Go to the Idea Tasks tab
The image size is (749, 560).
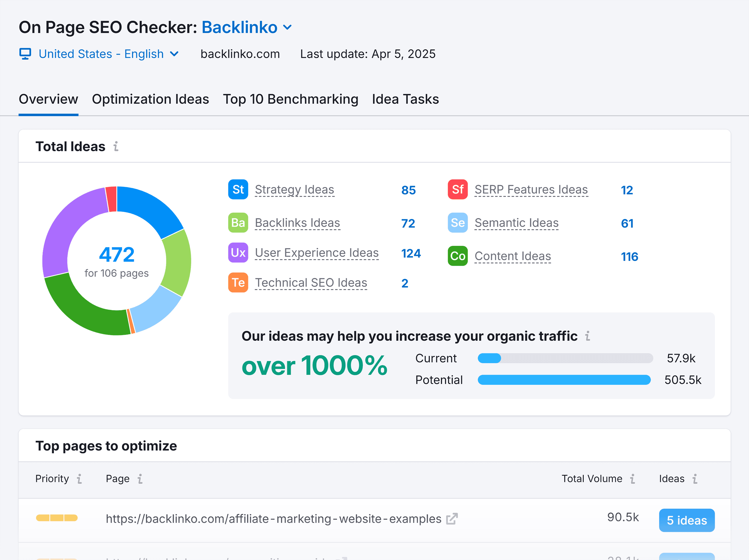(x=405, y=99)
